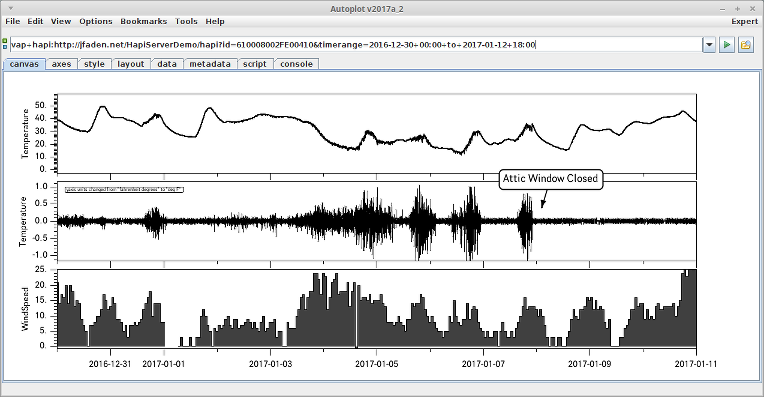764x397 pixels.
Task: Switch to the axes tab
Action: [61, 64]
